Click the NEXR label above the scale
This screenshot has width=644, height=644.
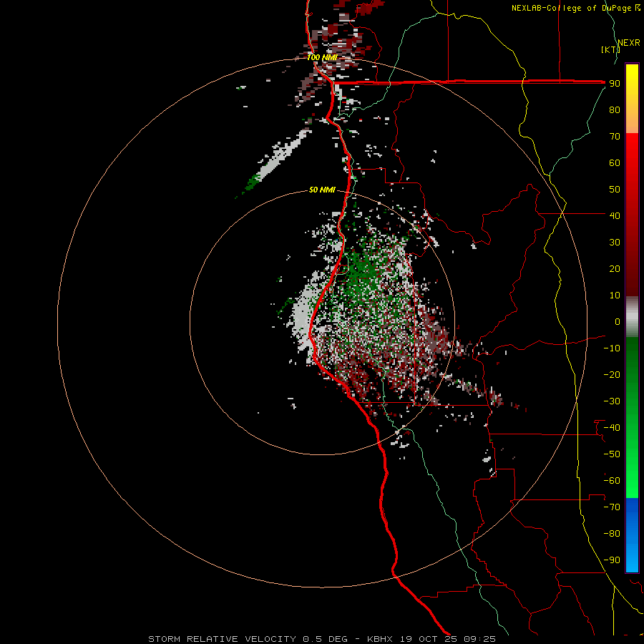coord(629,43)
